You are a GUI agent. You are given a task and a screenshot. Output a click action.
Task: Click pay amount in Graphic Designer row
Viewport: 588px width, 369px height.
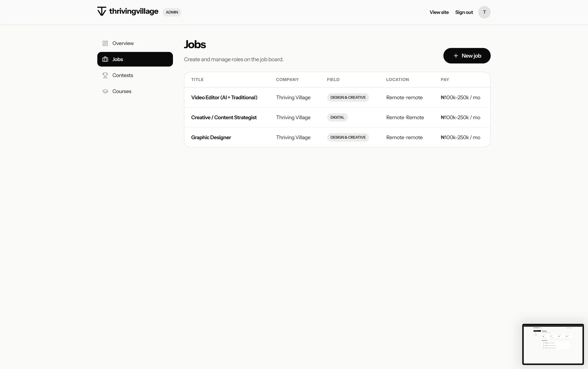[x=460, y=137]
